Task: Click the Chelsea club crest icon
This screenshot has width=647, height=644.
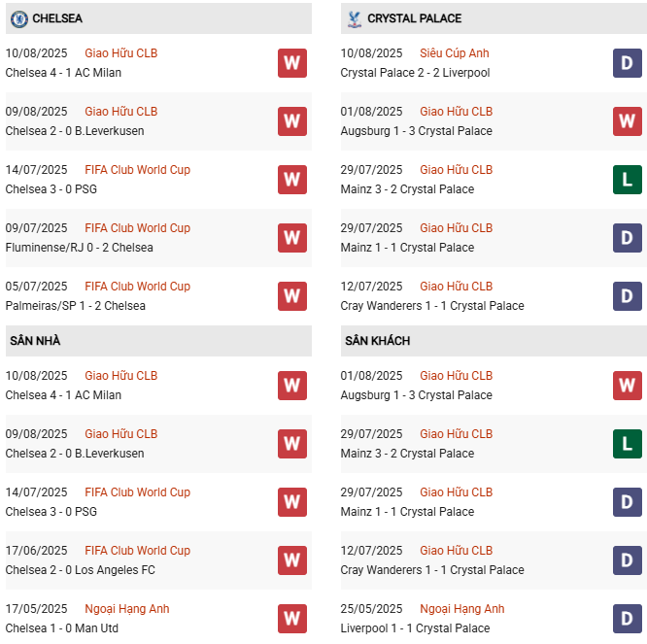Action: pyautogui.click(x=18, y=18)
